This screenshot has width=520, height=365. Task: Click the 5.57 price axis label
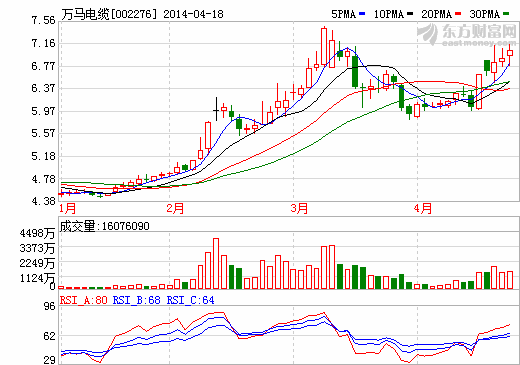click(x=43, y=133)
